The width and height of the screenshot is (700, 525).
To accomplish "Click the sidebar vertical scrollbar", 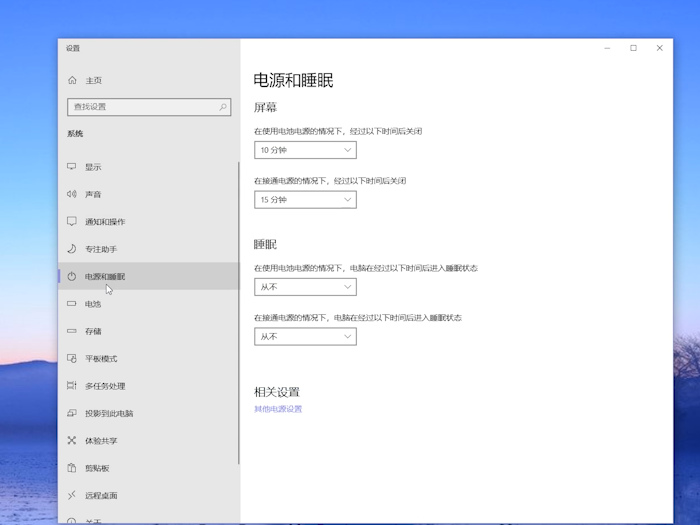I will (x=238, y=310).
